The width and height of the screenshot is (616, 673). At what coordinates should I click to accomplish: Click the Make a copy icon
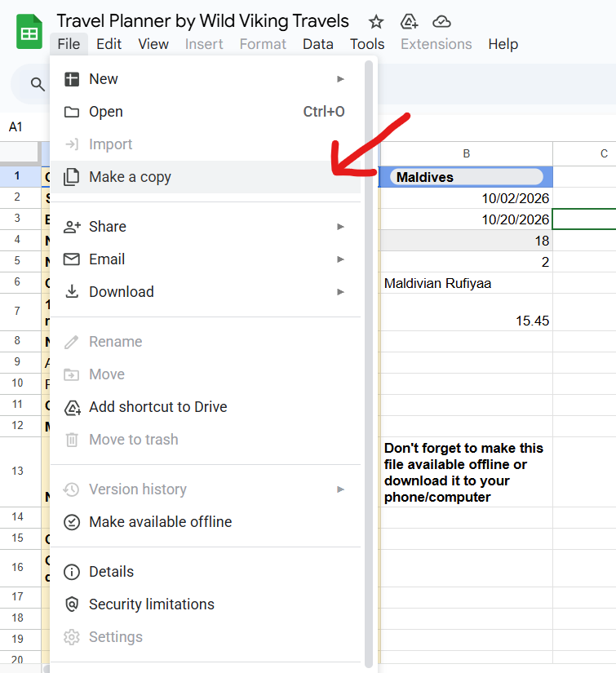[x=72, y=177]
